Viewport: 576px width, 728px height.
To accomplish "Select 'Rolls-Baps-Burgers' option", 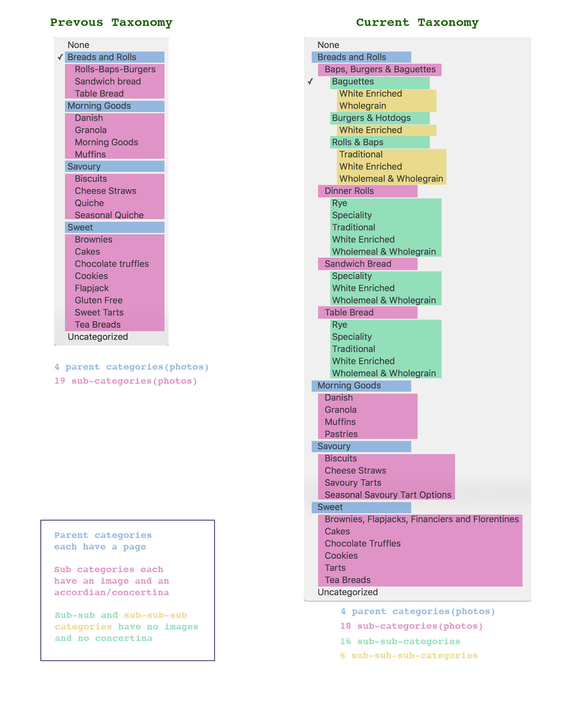I will pyautogui.click(x=115, y=69).
